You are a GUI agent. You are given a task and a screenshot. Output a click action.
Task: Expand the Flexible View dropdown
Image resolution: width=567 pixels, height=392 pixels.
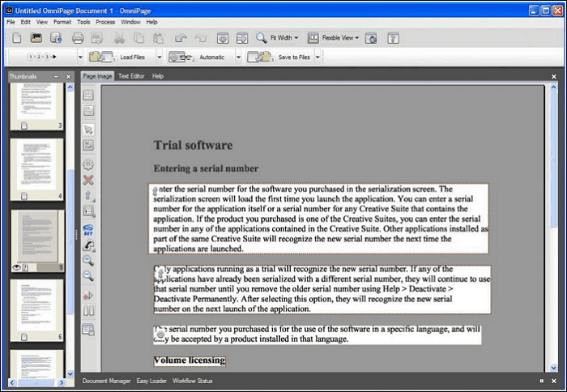(x=333, y=38)
